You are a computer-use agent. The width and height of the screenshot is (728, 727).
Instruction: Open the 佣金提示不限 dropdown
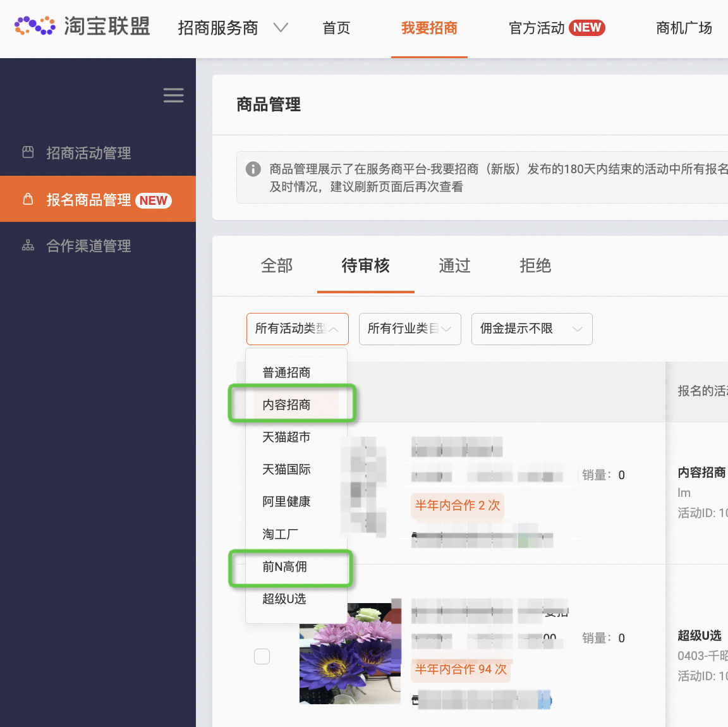pyautogui.click(x=531, y=329)
